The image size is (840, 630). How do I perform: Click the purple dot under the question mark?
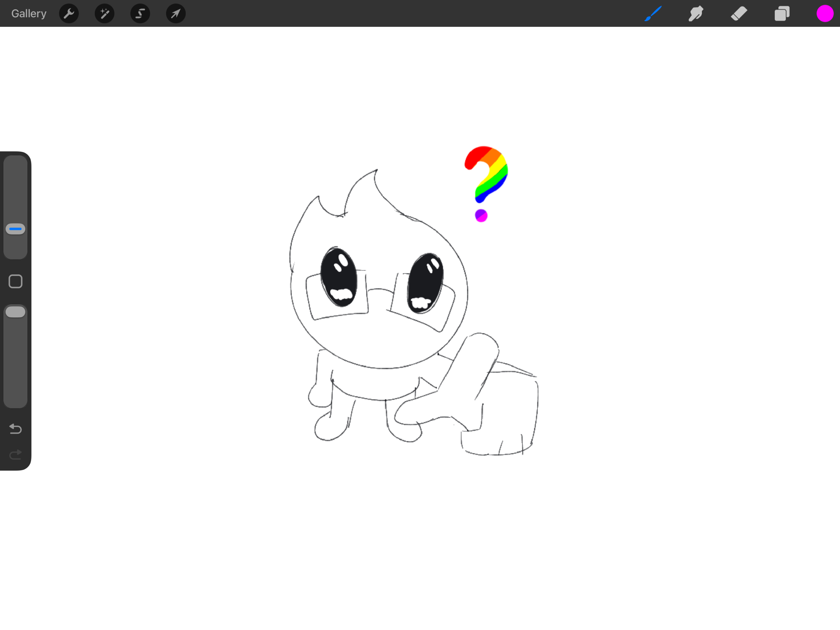(x=481, y=216)
